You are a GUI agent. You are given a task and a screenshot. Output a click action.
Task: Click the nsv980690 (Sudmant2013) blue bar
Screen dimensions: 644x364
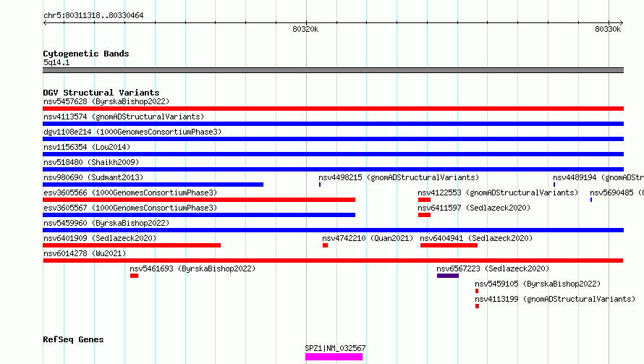(x=153, y=185)
